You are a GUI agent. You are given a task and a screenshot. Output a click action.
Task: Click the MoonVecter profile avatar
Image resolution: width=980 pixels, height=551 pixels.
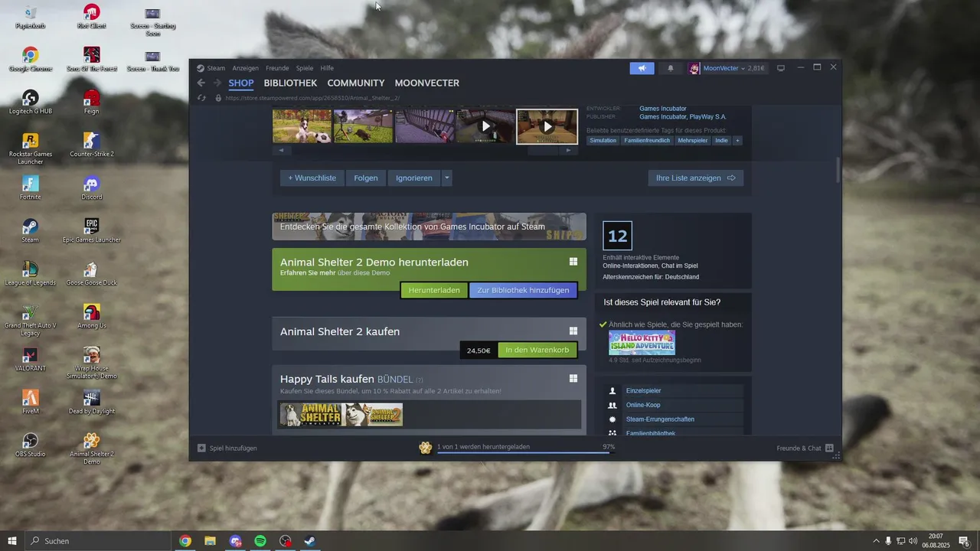tap(694, 68)
